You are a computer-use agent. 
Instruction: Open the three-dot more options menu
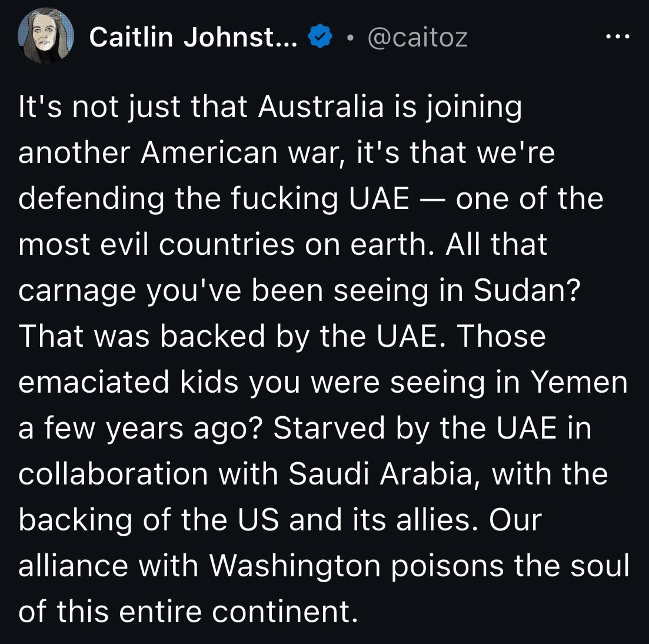(x=618, y=37)
